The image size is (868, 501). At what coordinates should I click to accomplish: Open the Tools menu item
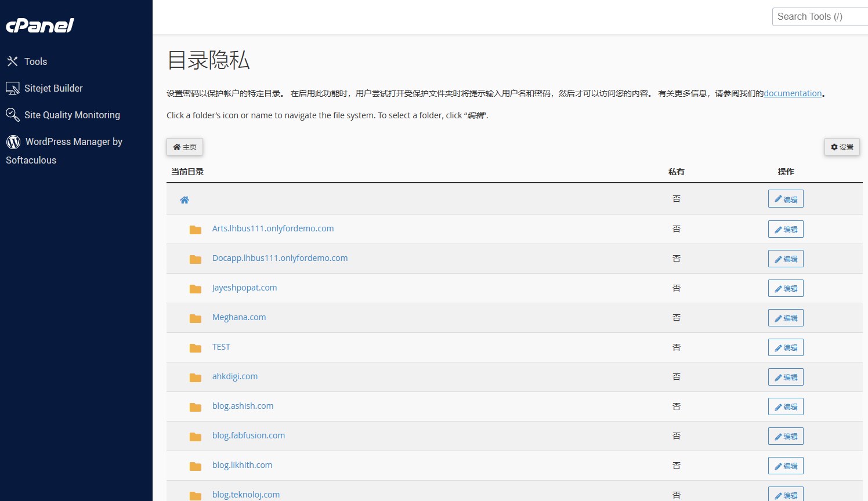point(35,61)
